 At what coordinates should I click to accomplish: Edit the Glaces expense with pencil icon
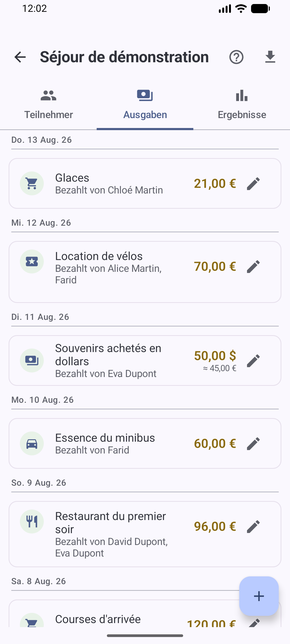click(253, 184)
